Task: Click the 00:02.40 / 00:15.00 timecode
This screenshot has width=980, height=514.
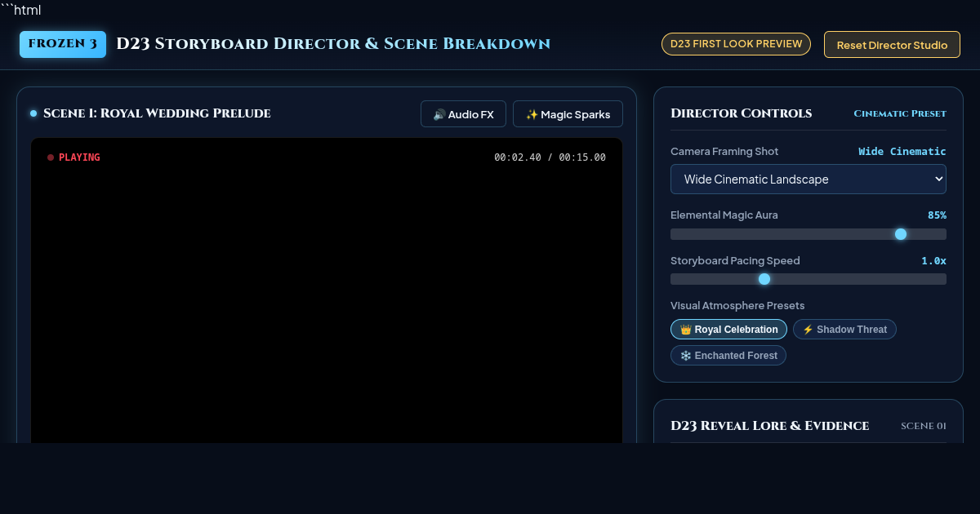Action: (x=550, y=157)
